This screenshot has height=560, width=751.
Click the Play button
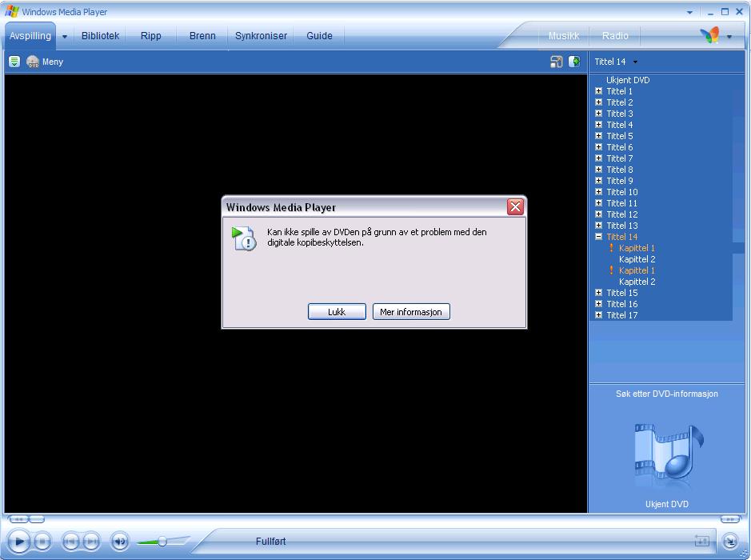[19, 542]
